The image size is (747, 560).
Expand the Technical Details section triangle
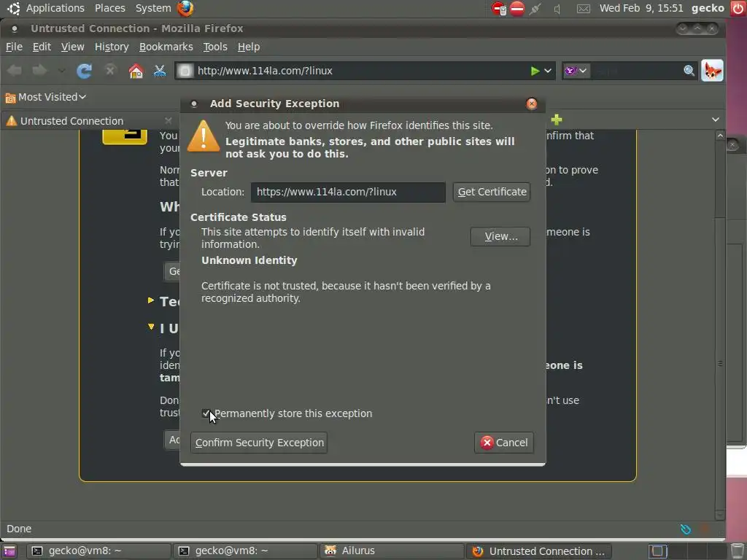[x=151, y=300]
